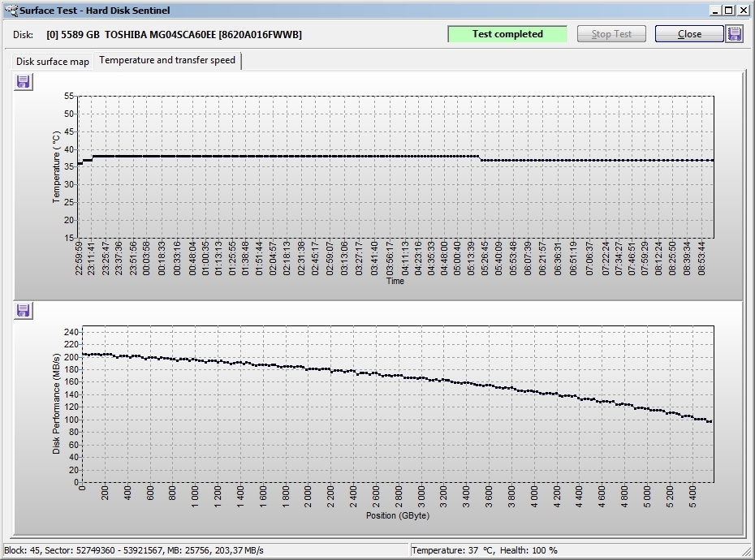Minimize the Surface Test window
The height and width of the screenshot is (560, 755).
715,11
